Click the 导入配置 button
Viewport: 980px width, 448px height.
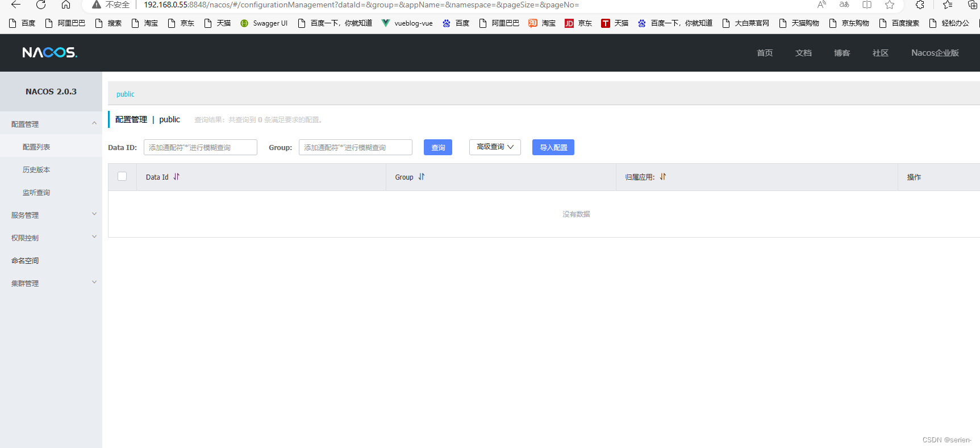[x=553, y=147]
